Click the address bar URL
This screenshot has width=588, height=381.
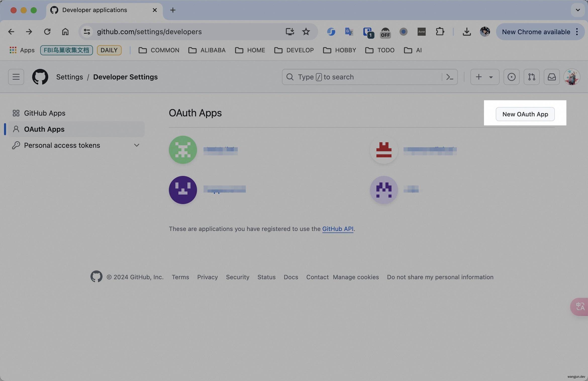[149, 32]
